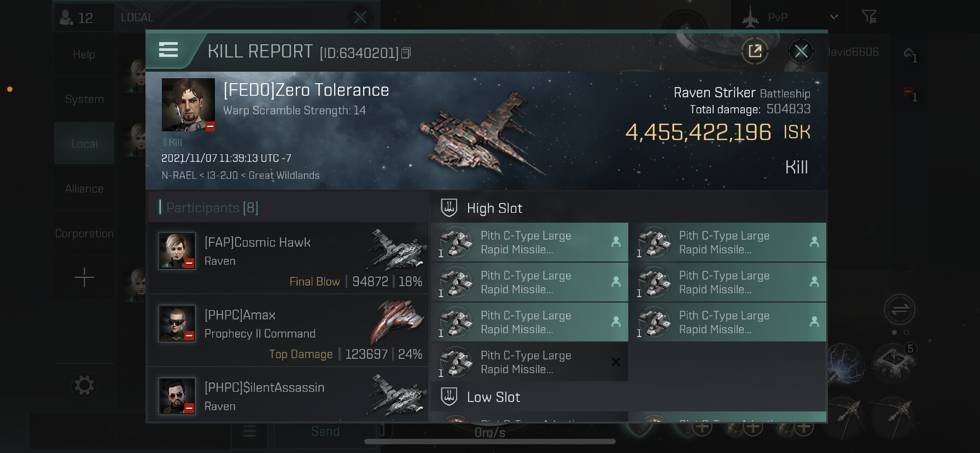Add a new chat channel
Image resolution: width=980 pixels, height=453 pixels.
(84, 278)
